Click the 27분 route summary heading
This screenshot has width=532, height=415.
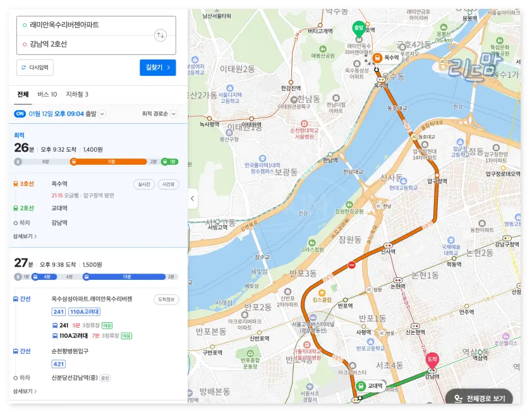pos(23,263)
